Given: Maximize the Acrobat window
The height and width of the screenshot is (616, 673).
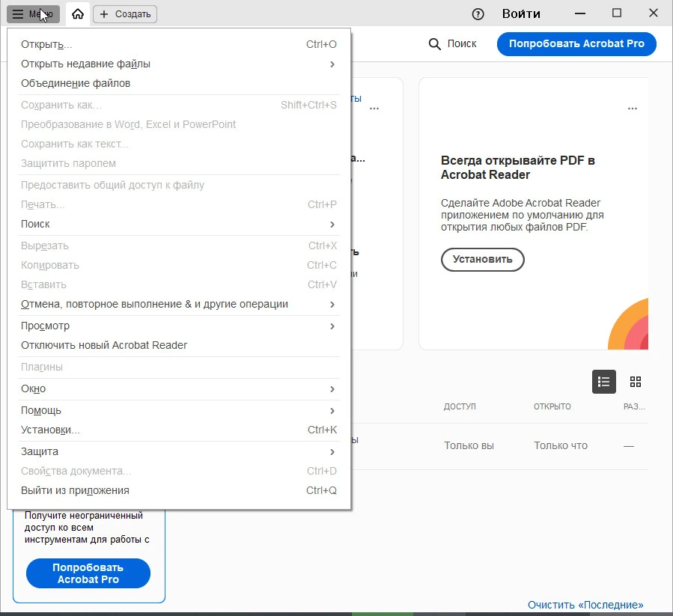Looking at the screenshot, I should click(617, 13).
